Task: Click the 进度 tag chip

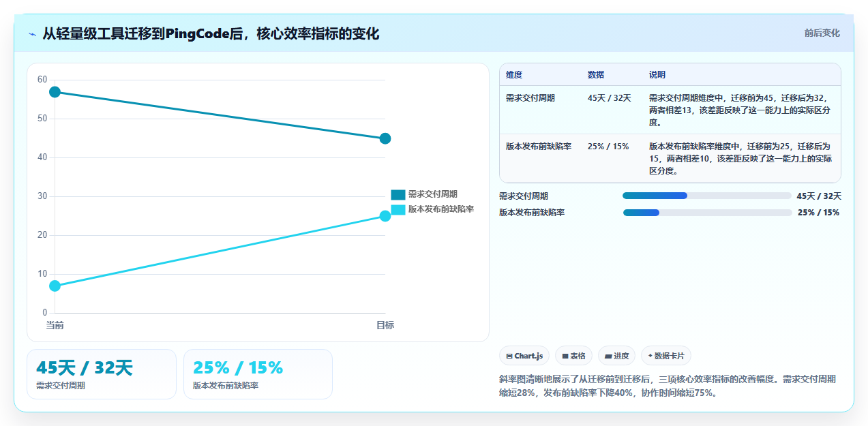Action: point(617,356)
